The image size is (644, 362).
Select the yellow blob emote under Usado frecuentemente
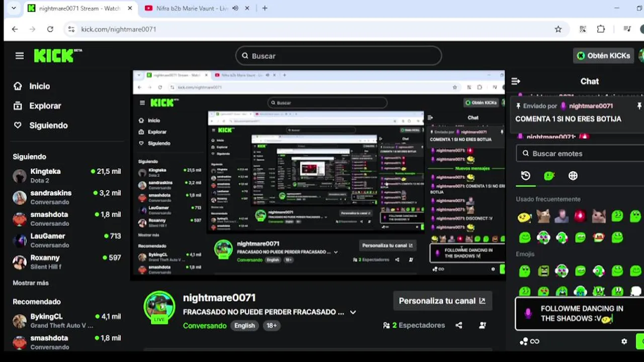pyautogui.click(x=525, y=217)
